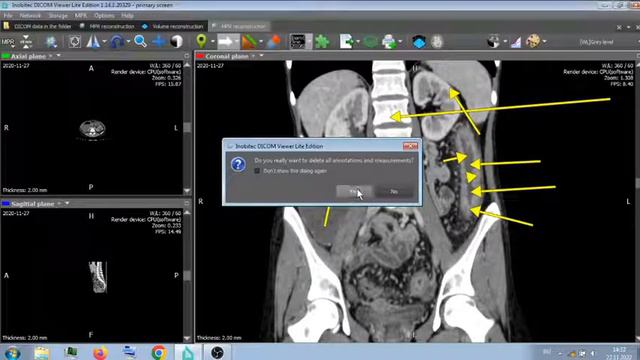Viewport: 640px width, 360px height.
Task: Select the ruler measurement tool
Action: click(x=249, y=42)
